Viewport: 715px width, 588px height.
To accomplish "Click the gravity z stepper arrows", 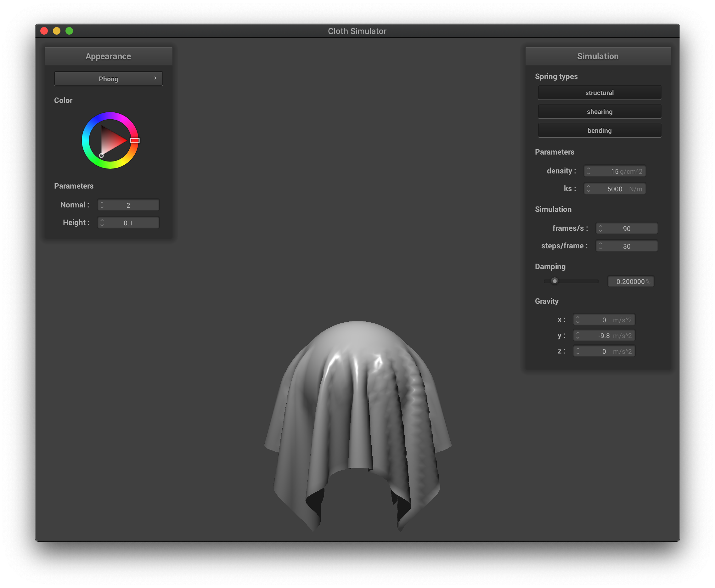I will coord(577,351).
